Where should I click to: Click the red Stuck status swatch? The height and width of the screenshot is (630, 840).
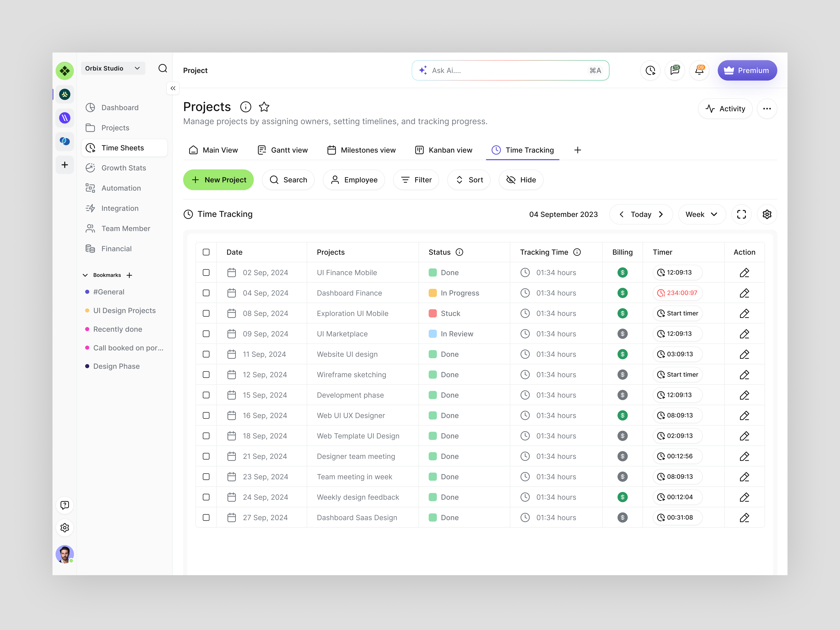pos(432,313)
